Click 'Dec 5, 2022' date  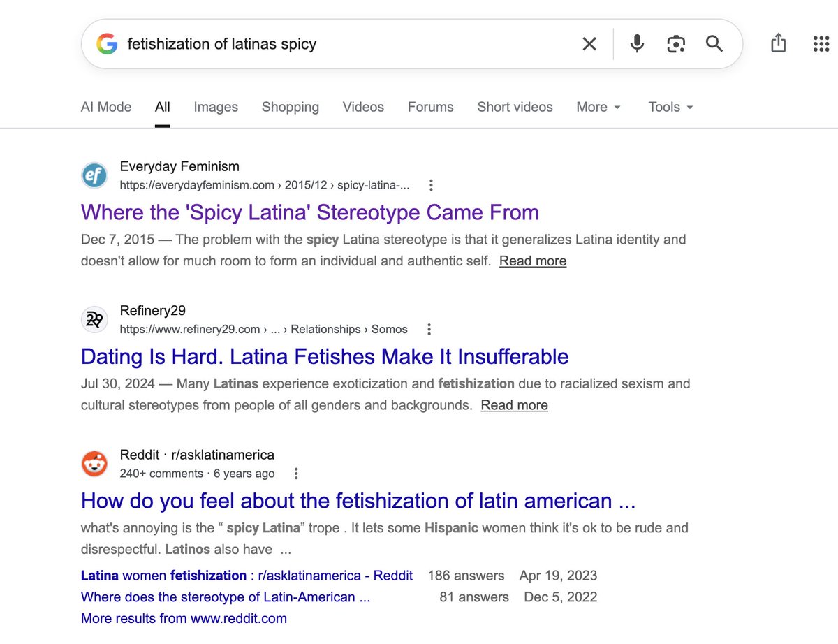(x=561, y=597)
